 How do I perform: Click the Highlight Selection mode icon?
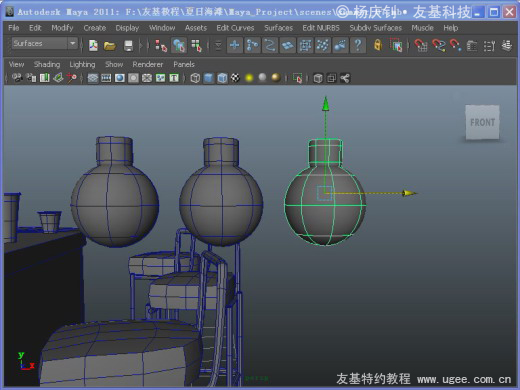point(396,45)
